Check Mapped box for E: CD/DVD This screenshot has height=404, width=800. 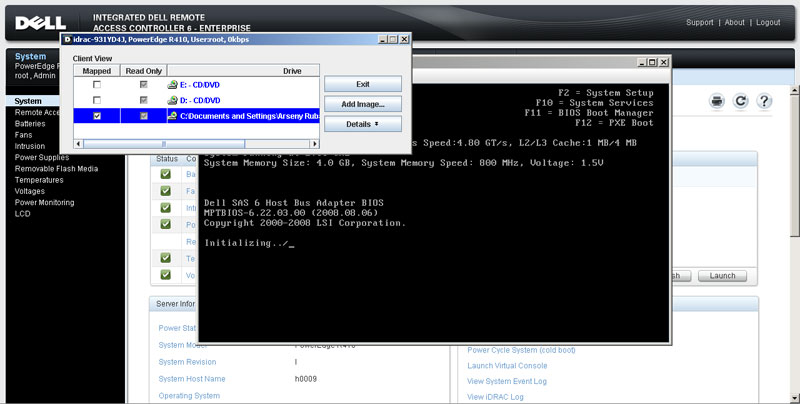(x=97, y=85)
